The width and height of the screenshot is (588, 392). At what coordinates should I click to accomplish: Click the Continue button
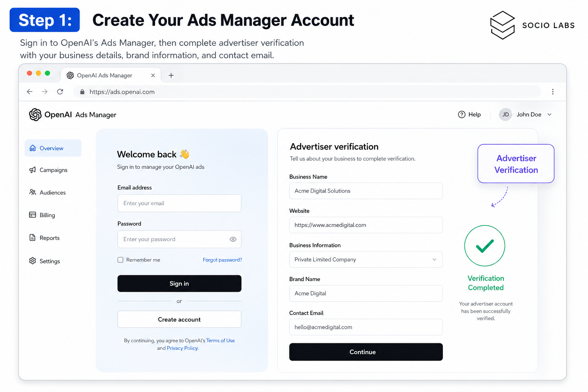(366, 352)
